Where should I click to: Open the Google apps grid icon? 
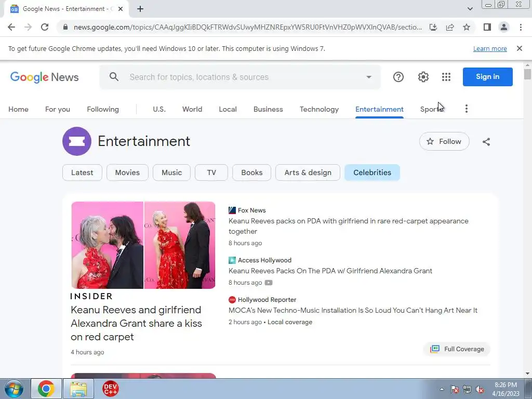[446, 77]
